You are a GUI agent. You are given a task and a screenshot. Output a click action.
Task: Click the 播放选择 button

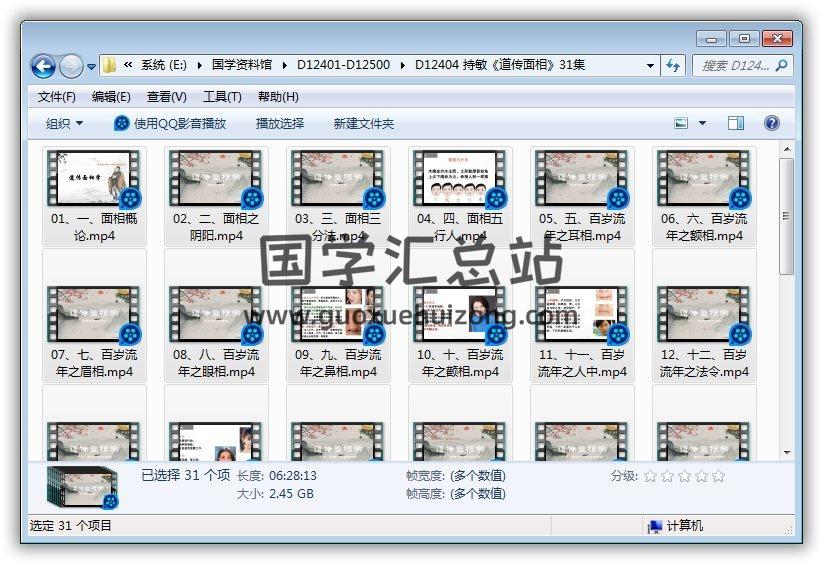[x=279, y=123]
